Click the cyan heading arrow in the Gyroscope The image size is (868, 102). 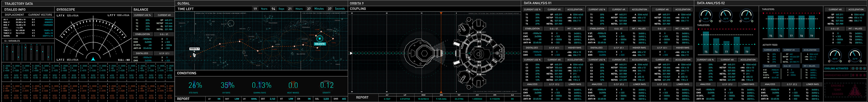point(93,59)
